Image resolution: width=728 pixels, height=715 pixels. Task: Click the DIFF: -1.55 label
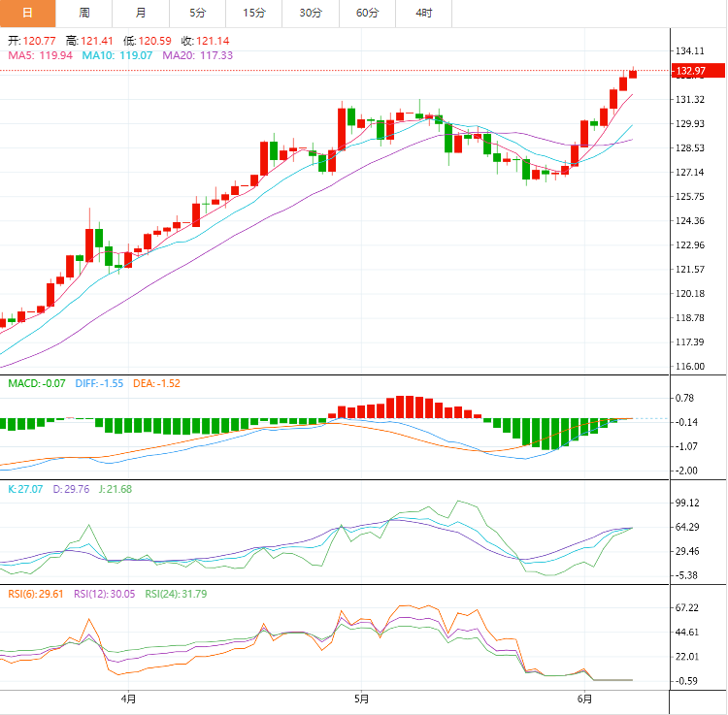[99, 384]
